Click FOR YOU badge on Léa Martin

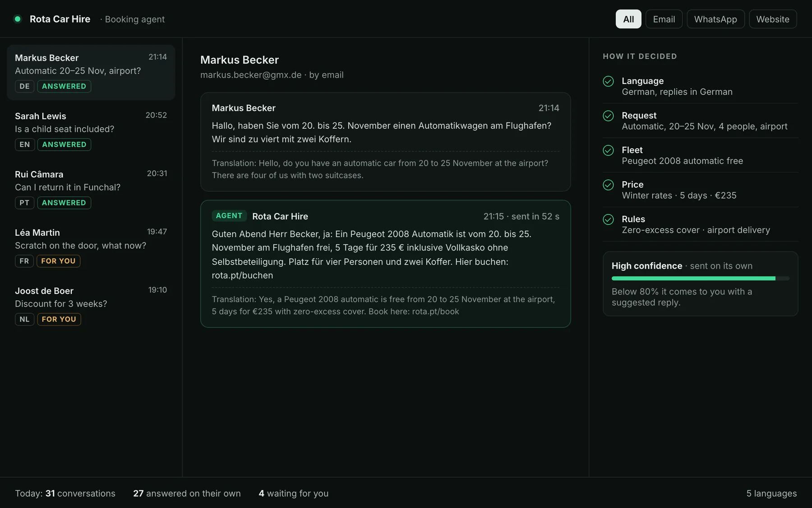tap(58, 261)
